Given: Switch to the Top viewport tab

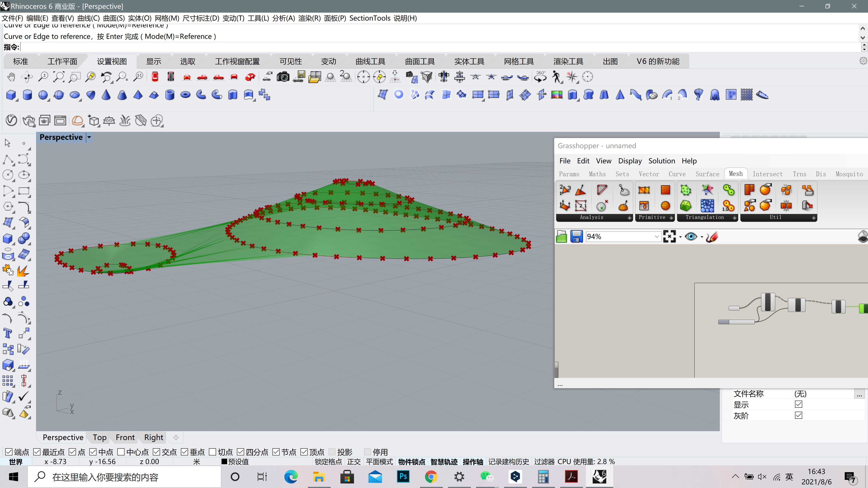Looking at the screenshot, I should point(100,437).
